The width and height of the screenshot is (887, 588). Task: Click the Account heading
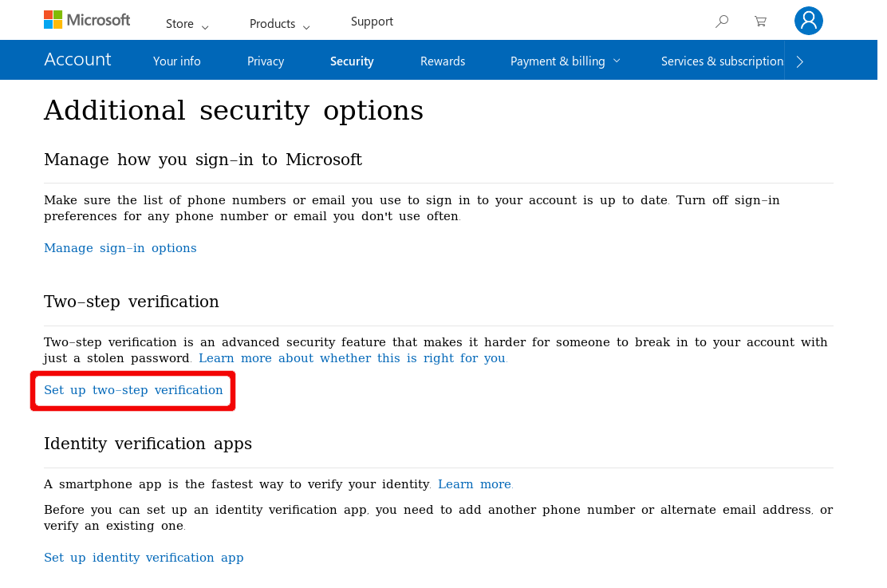[x=77, y=59]
